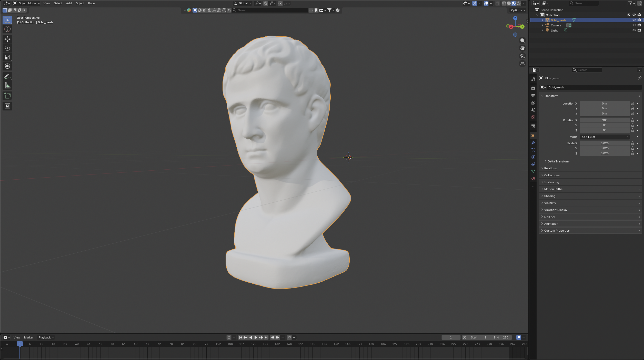The height and width of the screenshot is (360, 644).
Task: Open the Transform Orientation dropdown showing Global
Action: coord(242,3)
